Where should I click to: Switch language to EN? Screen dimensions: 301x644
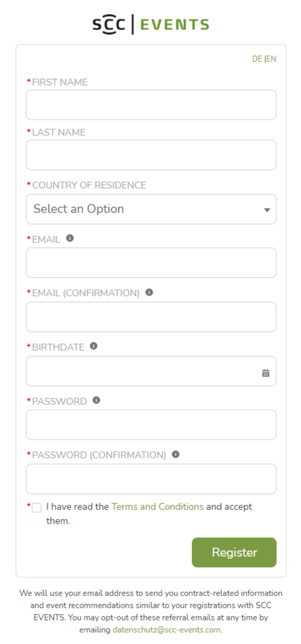coord(271,59)
